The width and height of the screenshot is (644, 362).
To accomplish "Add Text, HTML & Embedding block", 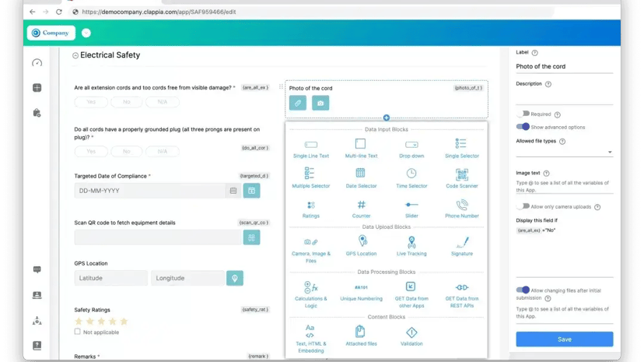I will (311, 339).
